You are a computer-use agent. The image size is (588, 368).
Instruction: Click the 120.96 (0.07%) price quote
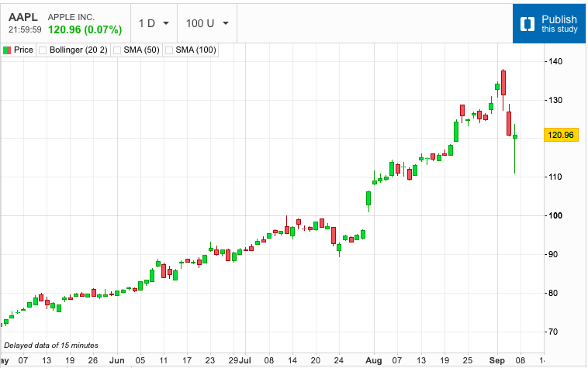(x=85, y=30)
